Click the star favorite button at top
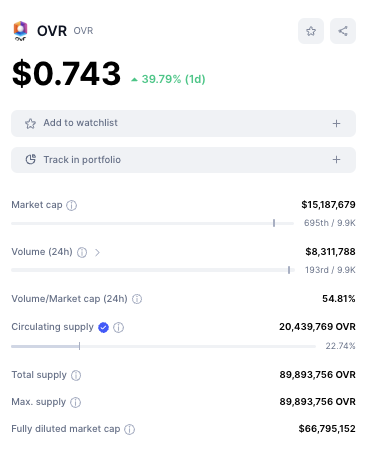Viewport: 373px width, 453px height. [311, 31]
